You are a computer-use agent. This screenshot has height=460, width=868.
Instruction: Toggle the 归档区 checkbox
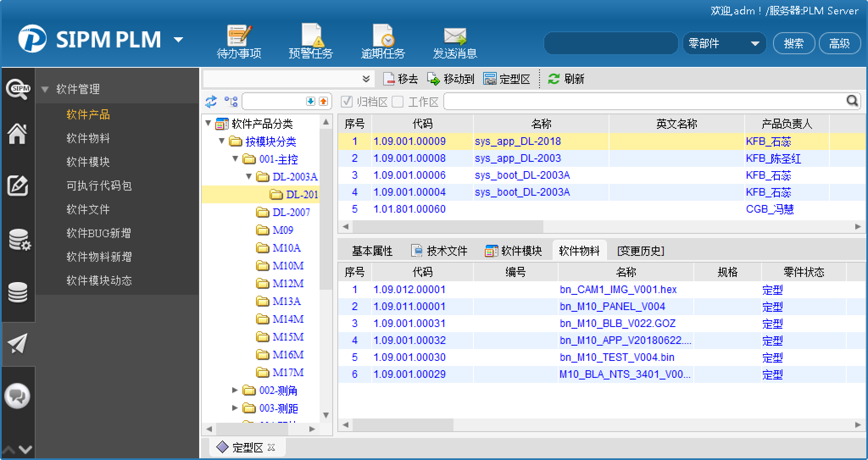[347, 102]
